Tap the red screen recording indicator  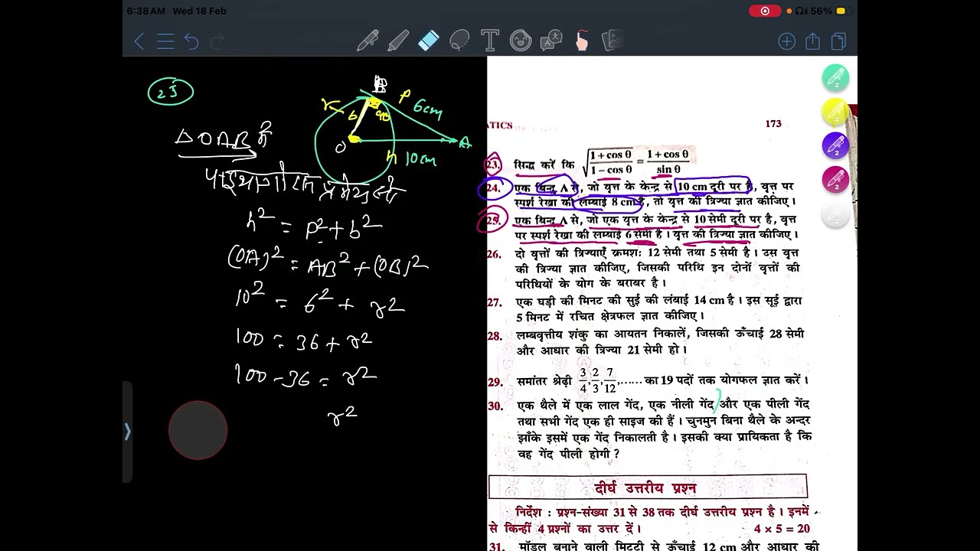764,11
